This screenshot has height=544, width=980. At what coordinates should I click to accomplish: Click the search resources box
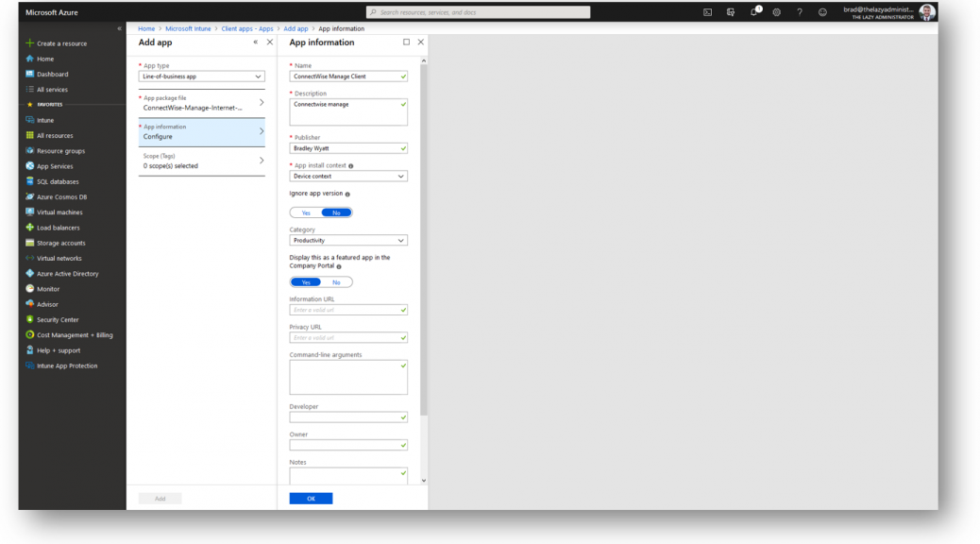(478, 12)
